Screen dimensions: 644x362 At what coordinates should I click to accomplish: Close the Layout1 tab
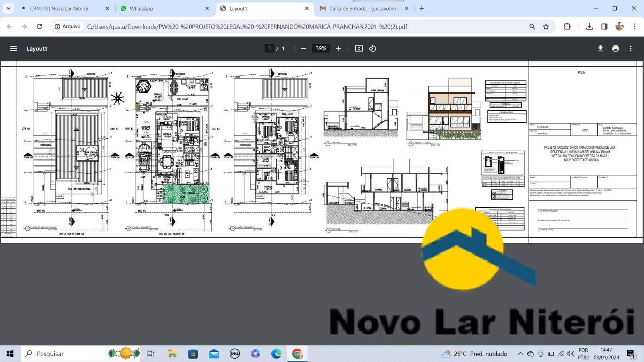(x=307, y=8)
